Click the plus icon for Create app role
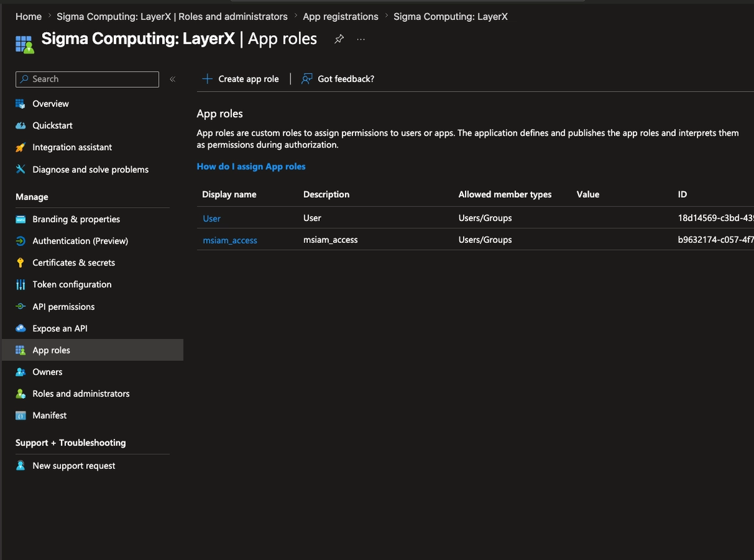This screenshot has height=560, width=754. [207, 79]
